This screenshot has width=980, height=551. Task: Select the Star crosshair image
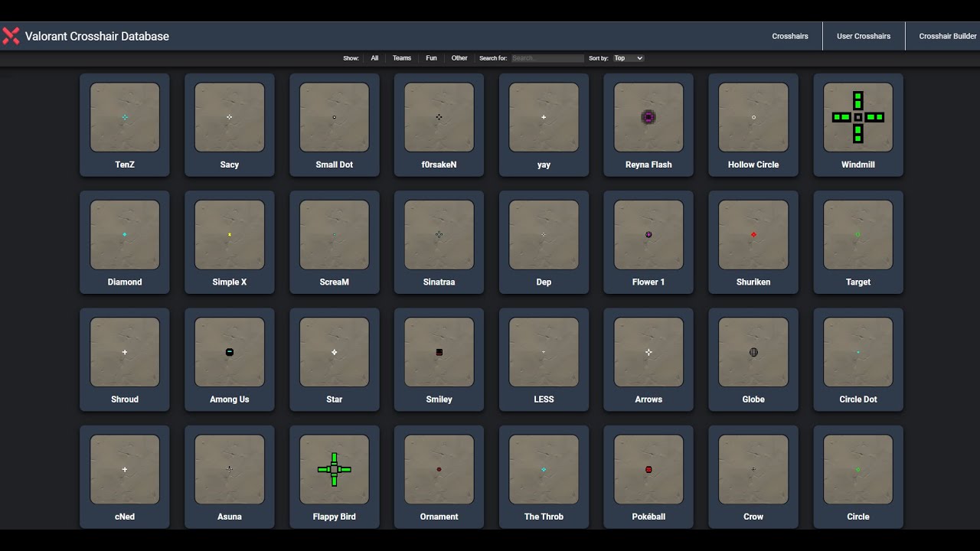tap(335, 352)
